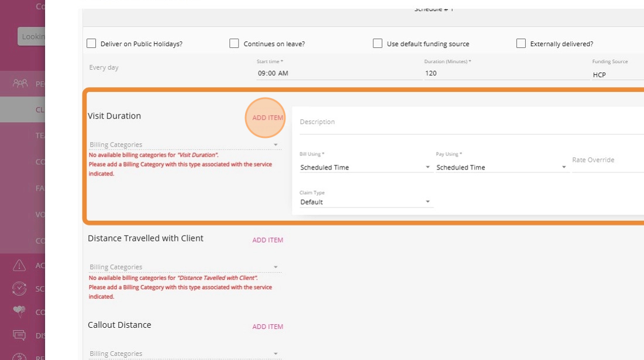The image size is (644, 360).
Task: Click the Description input field
Action: click(468, 122)
